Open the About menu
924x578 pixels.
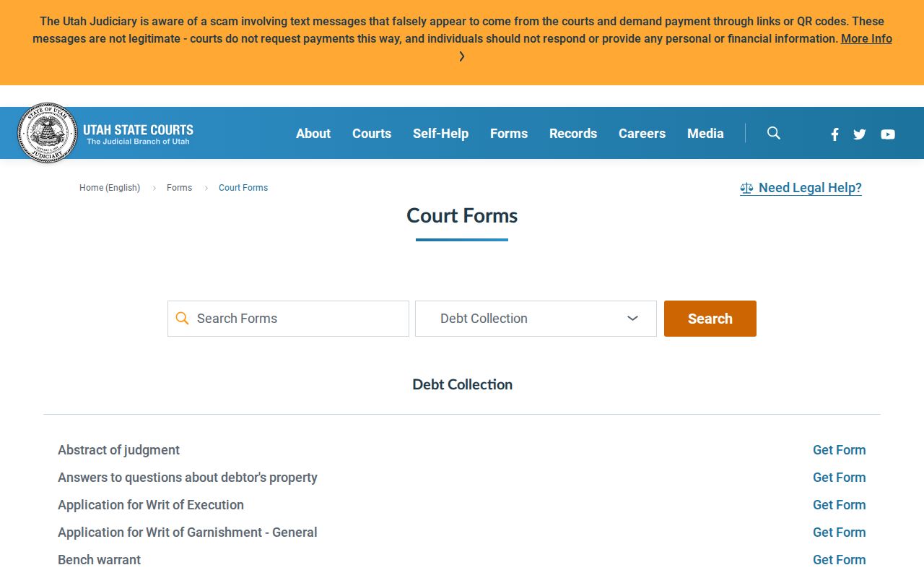click(x=313, y=134)
